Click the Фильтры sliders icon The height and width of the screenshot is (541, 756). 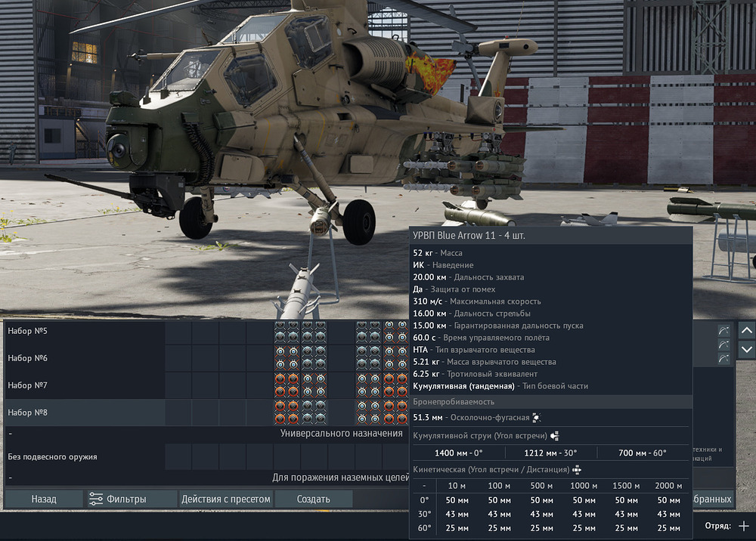[x=95, y=499]
